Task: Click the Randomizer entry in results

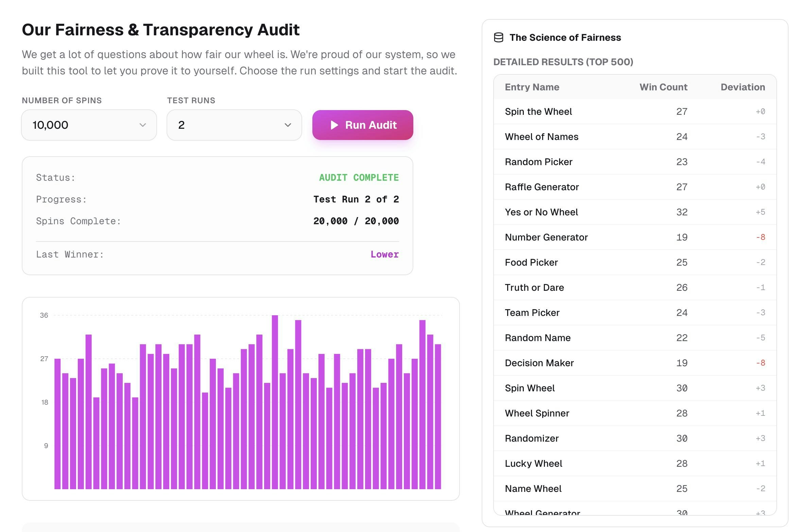Action: point(532,438)
